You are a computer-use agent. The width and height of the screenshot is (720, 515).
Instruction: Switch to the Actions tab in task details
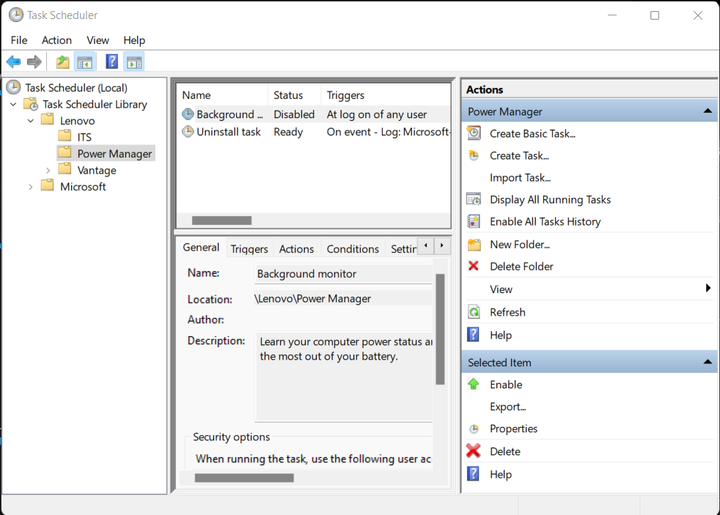click(x=297, y=249)
